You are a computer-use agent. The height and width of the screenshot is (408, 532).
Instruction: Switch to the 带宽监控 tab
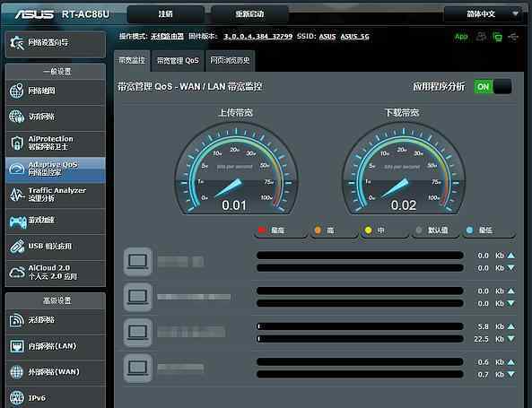coord(132,60)
